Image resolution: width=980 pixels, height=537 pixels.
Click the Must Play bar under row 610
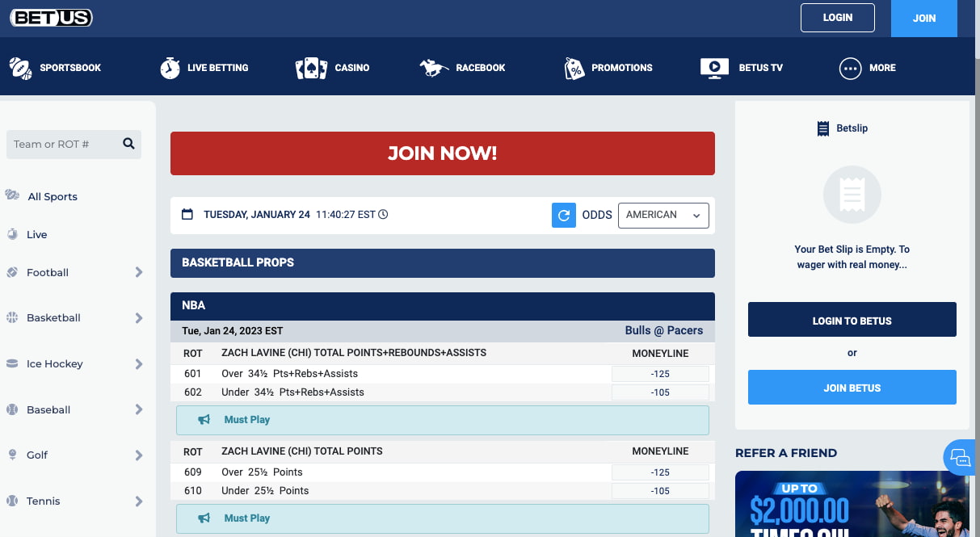(443, 518)
